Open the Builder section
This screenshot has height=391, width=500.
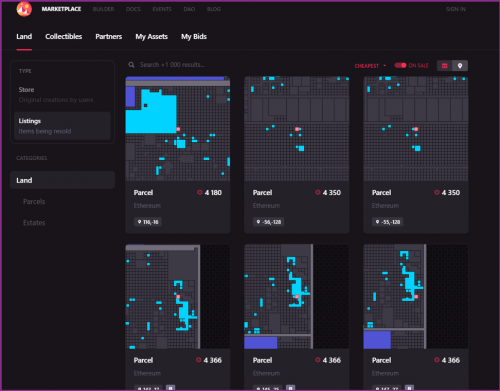pos(103,9)
